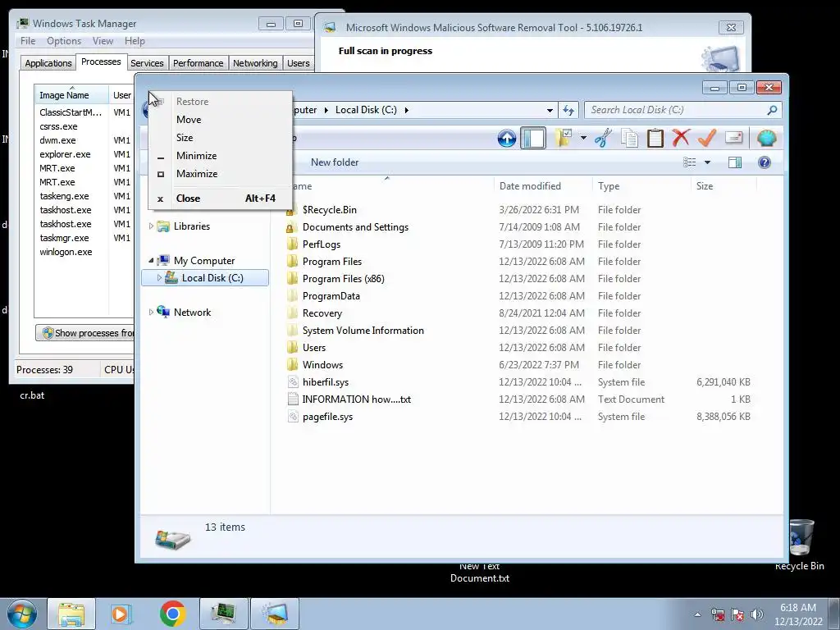
Task: Select Libraries in the navigation tree
Action: (x=192, y=226)
